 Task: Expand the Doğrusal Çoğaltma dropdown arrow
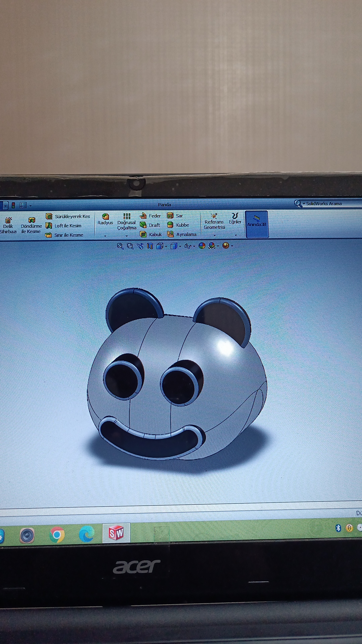pos(126,236)
